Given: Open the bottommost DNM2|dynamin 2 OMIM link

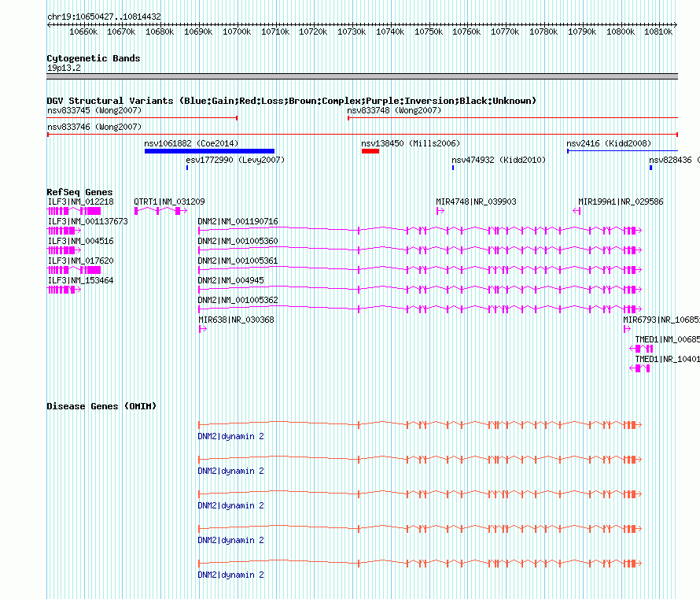Looking at the screenshot, I should [x=230, y=575].
